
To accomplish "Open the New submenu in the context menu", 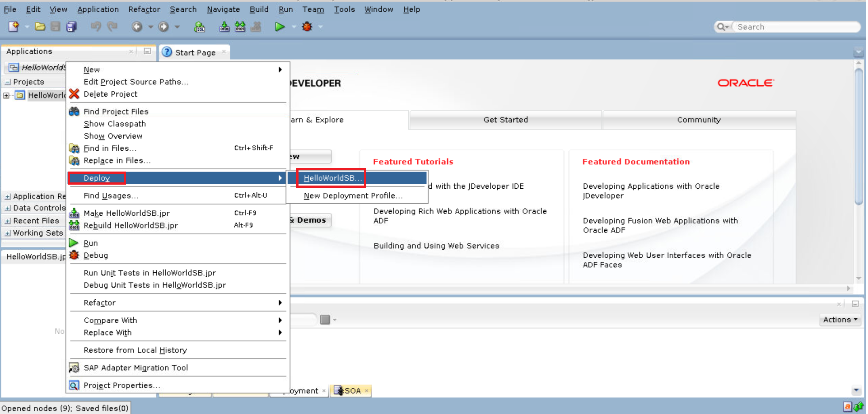I will click(178, 70).
